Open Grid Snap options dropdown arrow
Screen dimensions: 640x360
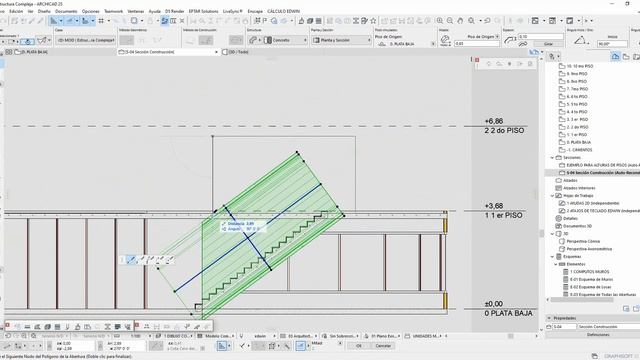pyautogui.click(x=109, y=21)
